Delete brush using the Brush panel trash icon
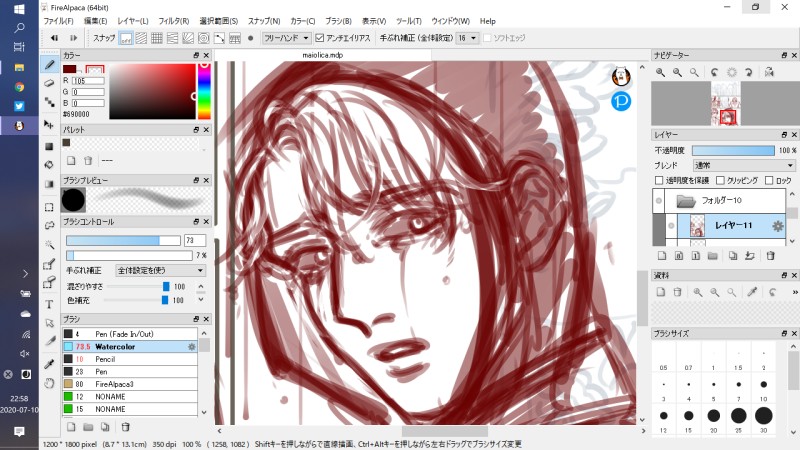 click(x=126, y=427)
